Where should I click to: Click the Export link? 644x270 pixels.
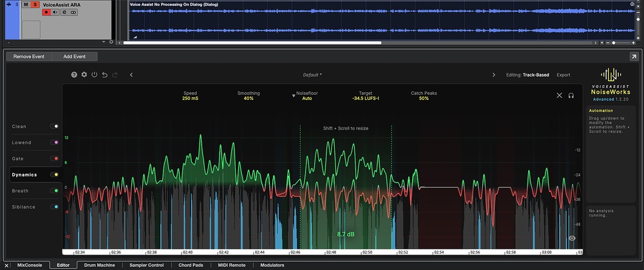(563, 75)
